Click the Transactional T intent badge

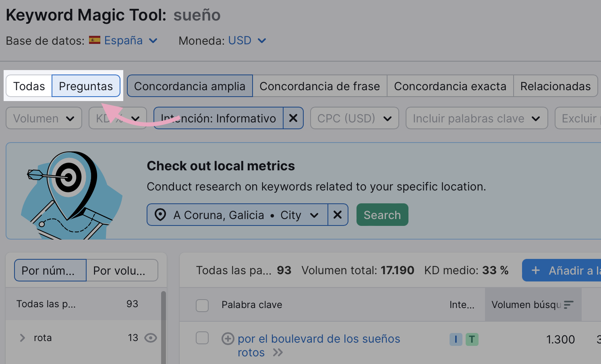click(x=472, y=339)
